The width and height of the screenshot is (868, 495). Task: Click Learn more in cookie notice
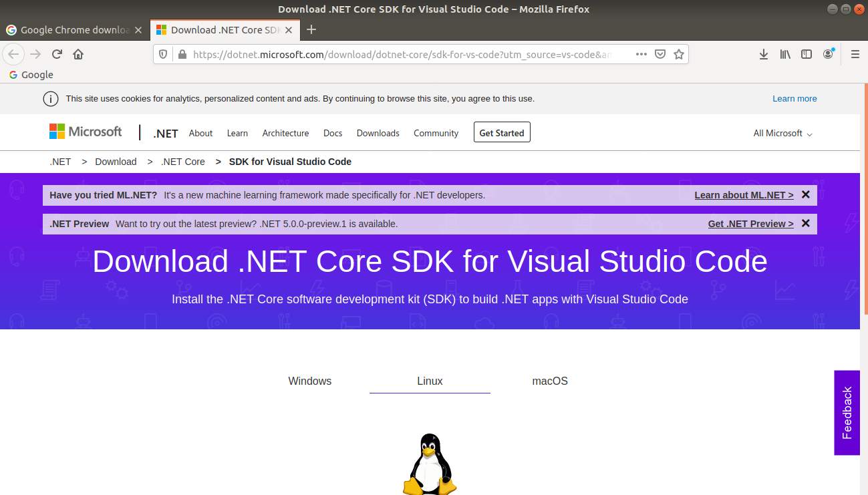click(794, 99)
